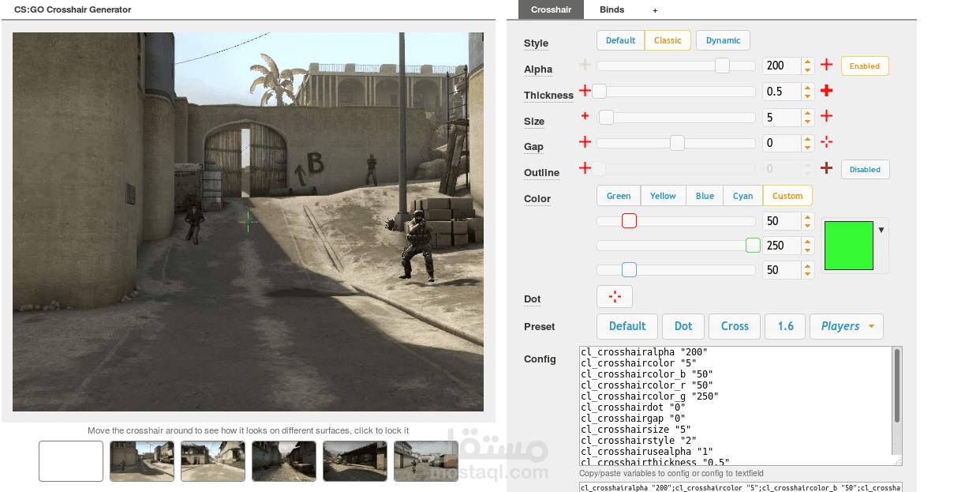980x492 pixels.
Task: Adjust the green color slider handle
Action: (753, 246)
